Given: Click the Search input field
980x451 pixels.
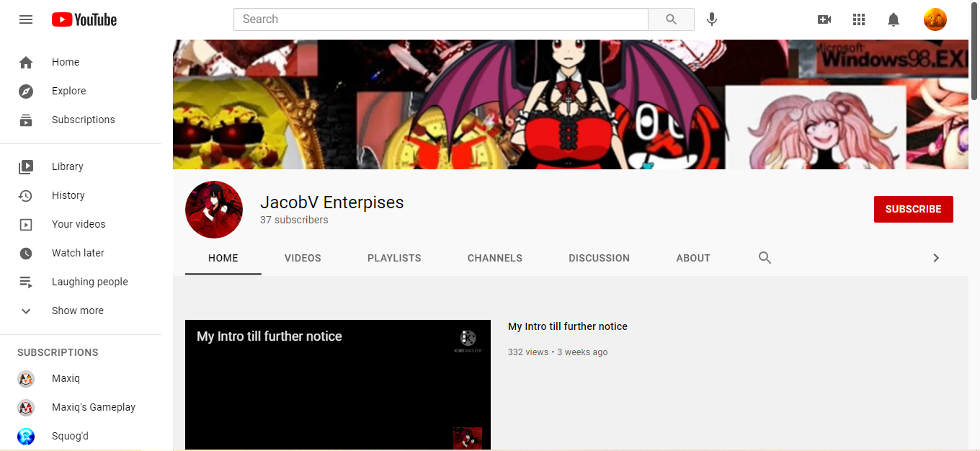Looking at the screenshot, I should click(x=441, y=19).
